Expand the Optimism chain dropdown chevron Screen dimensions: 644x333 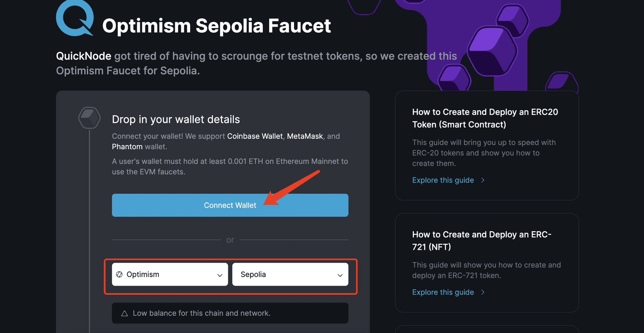pyautogui.click(x=220, y=275)
